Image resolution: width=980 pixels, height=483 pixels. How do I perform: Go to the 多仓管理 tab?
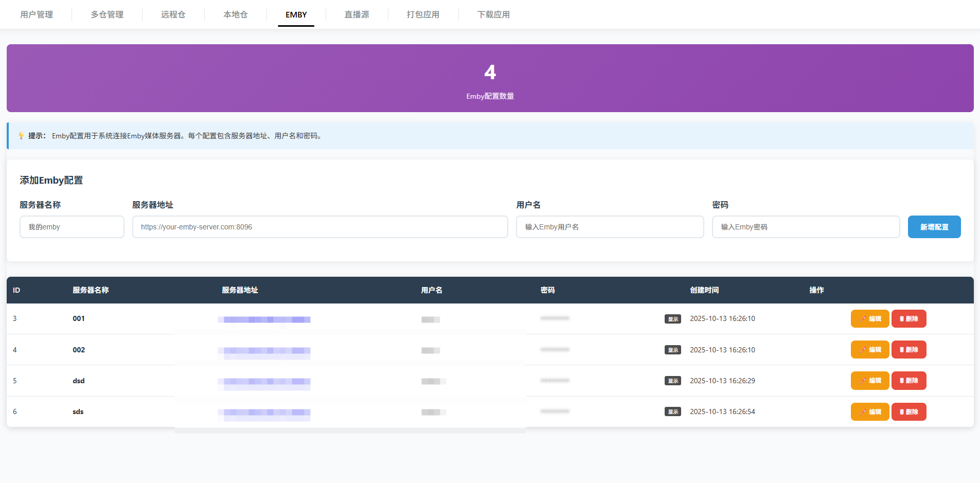(x=107, y=14)
